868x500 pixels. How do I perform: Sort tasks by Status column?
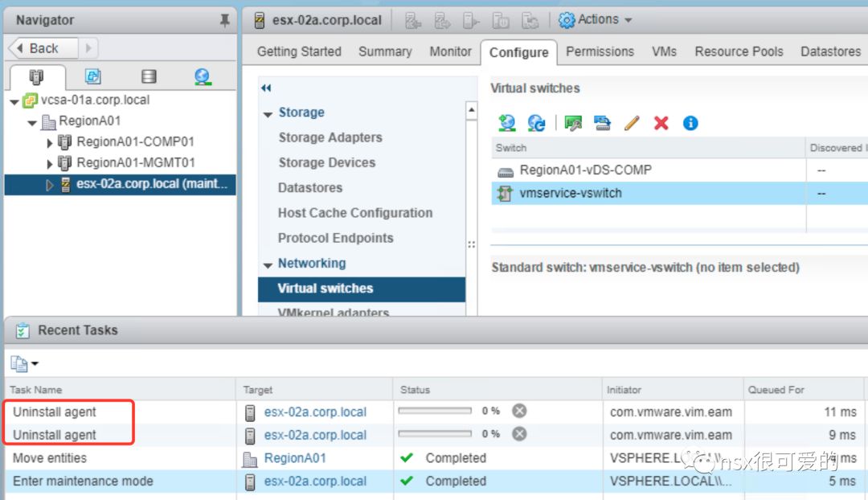pyautogui.click(x=497, y=390)
